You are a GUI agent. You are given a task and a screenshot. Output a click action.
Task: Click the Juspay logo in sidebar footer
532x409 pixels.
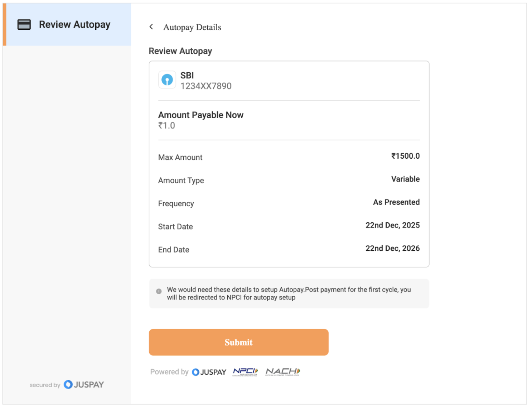84,385
